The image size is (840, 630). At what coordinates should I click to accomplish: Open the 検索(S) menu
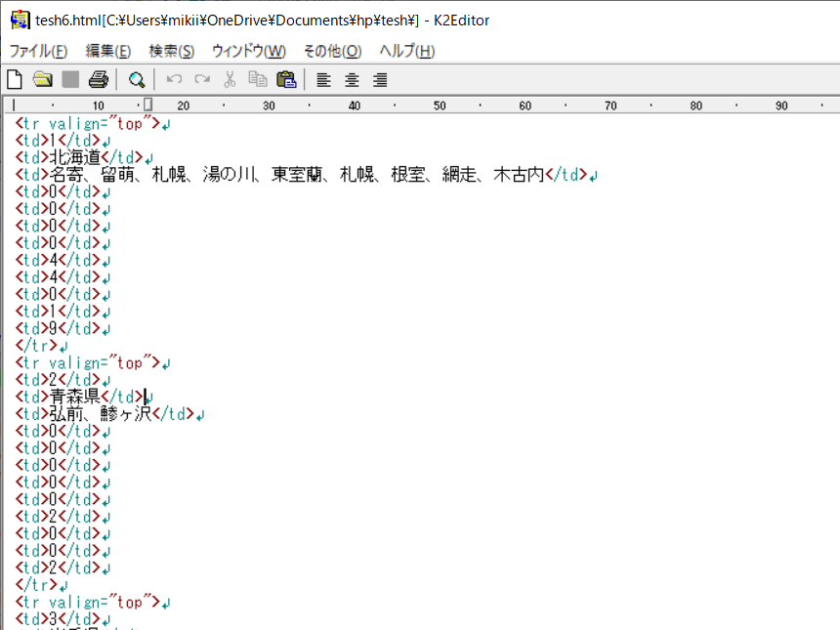point(171,51)
